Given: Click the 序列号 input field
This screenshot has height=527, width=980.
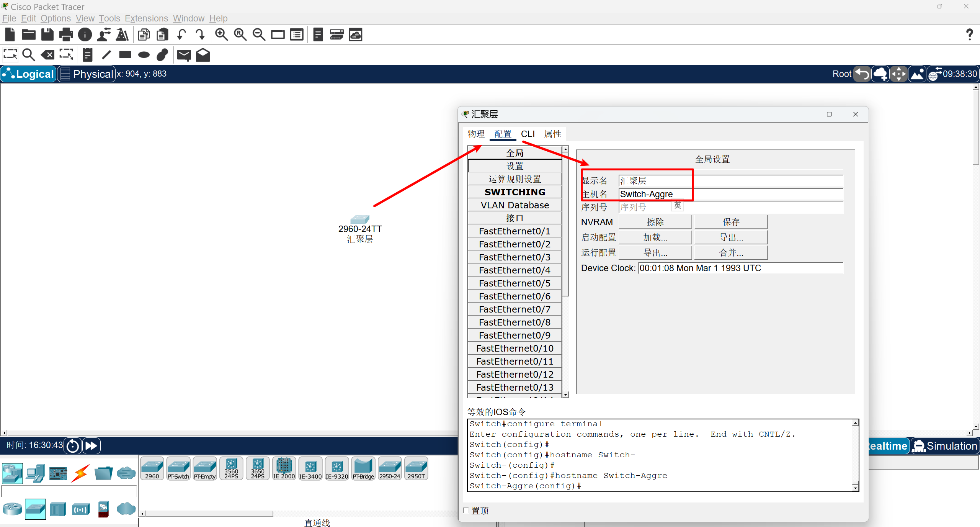Looking at the screenshot, I should (x=731, y=208).
